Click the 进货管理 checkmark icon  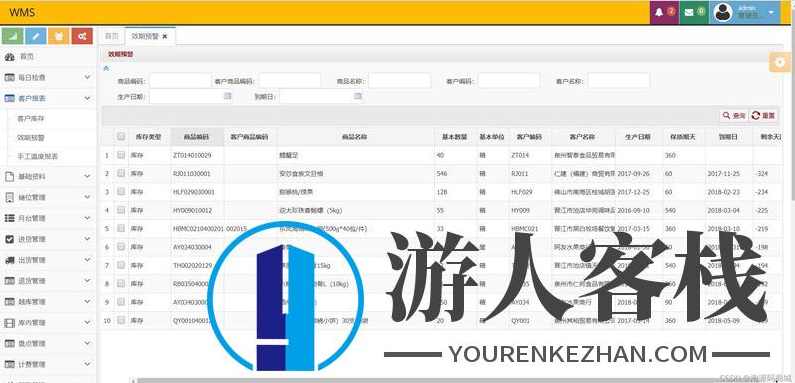pyautogui.click(x=10, y=239)
